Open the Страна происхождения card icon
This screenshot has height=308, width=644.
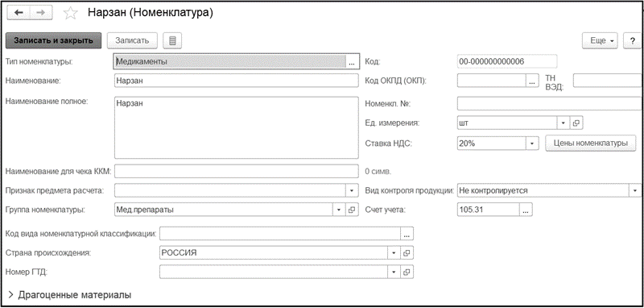(407, 253)
